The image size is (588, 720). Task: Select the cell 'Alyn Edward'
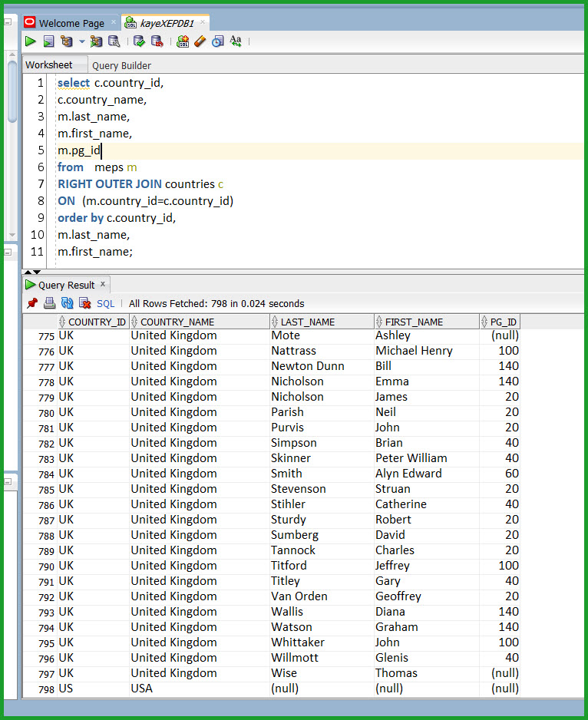[x=427, y=474]
